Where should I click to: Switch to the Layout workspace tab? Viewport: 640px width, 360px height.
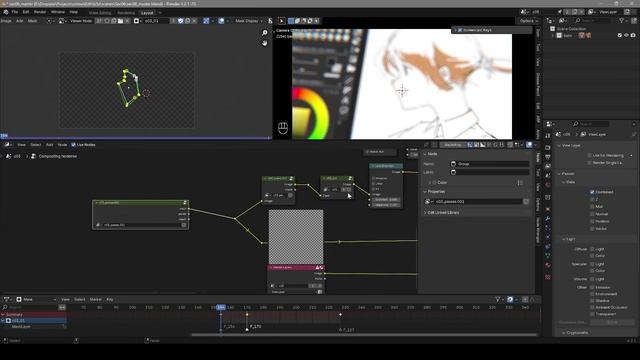point(147,13)
